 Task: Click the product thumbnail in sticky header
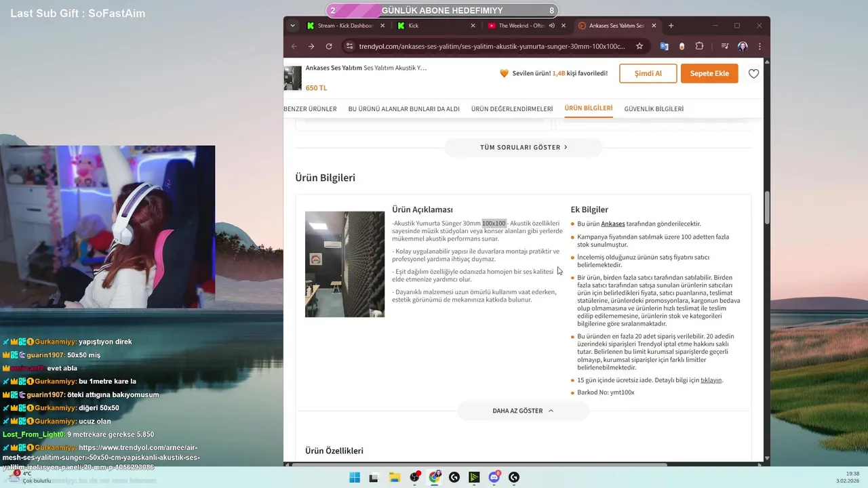pos(292,78)
